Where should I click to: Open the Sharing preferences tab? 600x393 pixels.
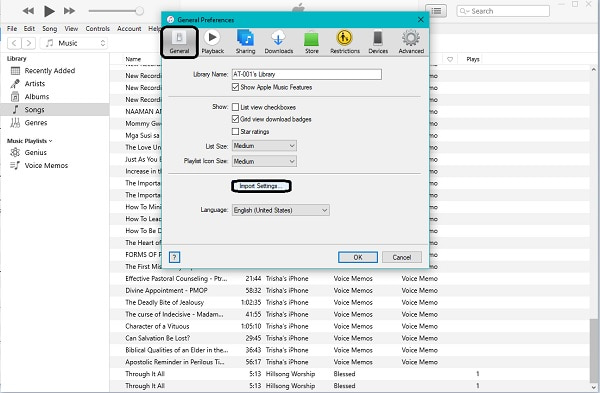click(x=245, y=42)
